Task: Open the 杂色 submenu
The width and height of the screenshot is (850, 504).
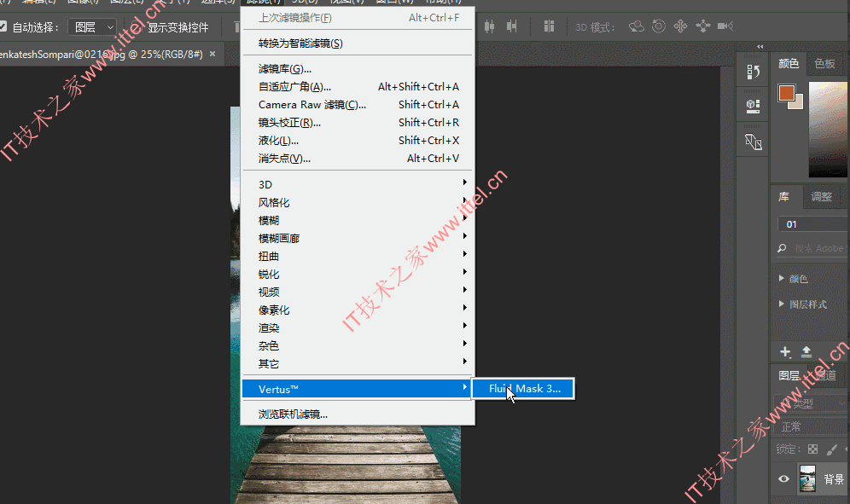Action: tap(358, 345)
